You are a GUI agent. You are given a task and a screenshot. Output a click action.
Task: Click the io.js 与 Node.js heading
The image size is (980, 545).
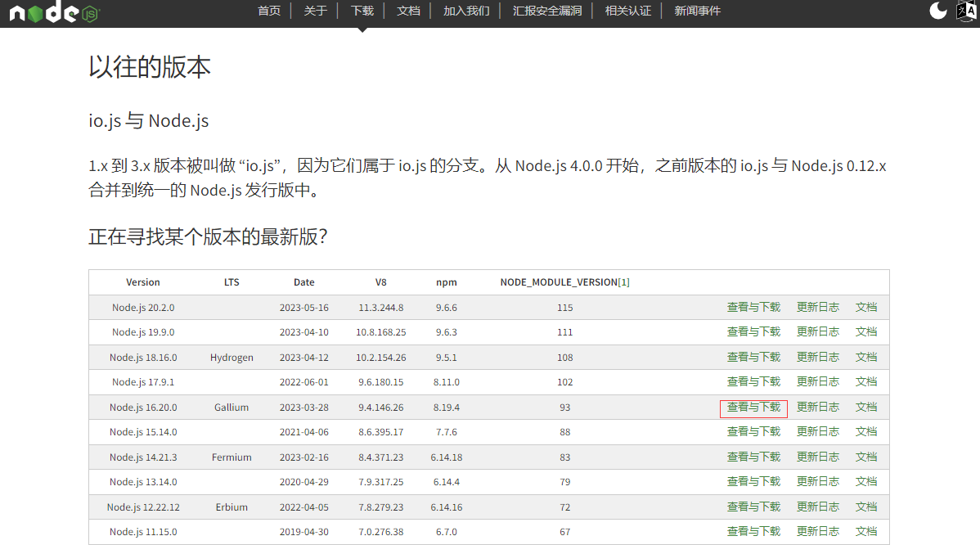[149, 120]
